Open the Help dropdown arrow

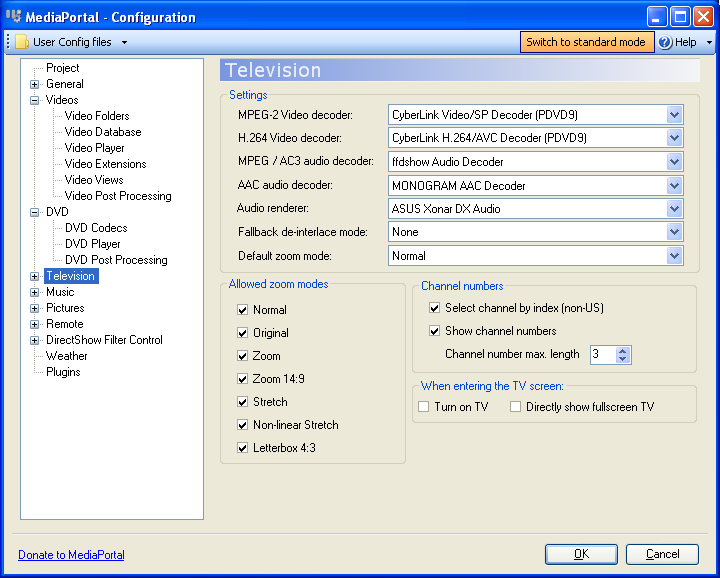click(709, 42)
